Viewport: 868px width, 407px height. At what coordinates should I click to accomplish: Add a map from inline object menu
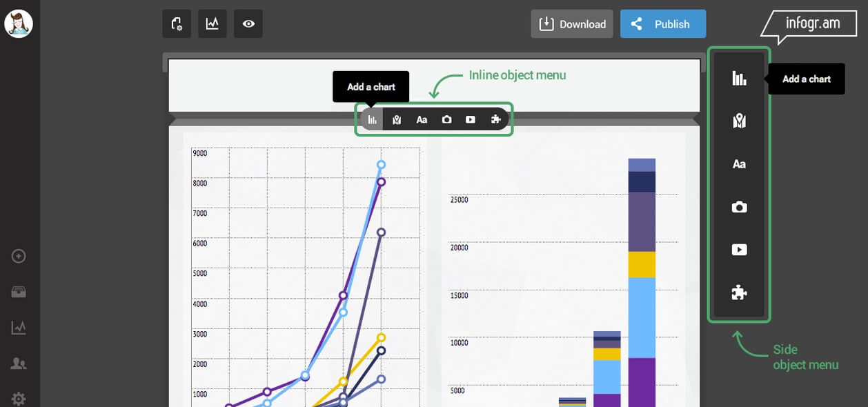coord(397,119)
